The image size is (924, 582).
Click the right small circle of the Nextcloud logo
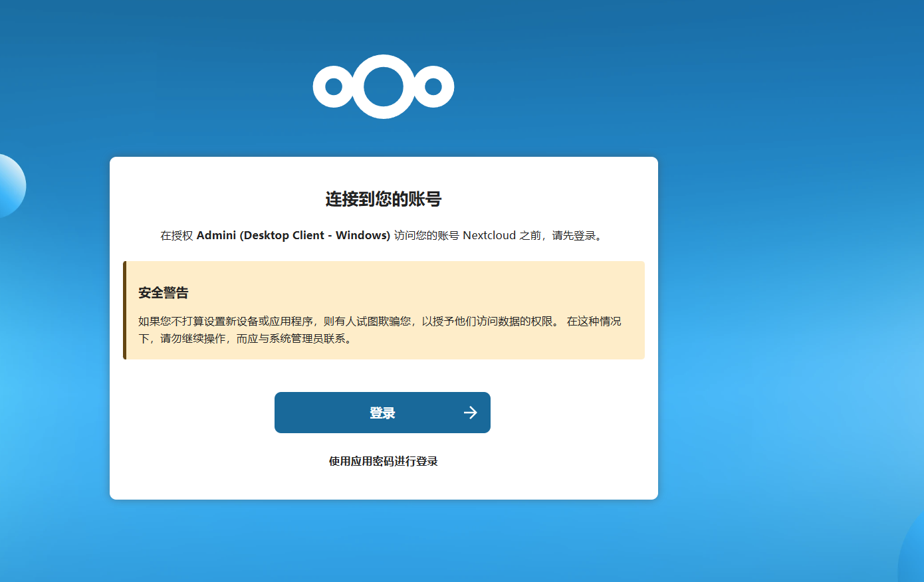[x=433, y=86]
